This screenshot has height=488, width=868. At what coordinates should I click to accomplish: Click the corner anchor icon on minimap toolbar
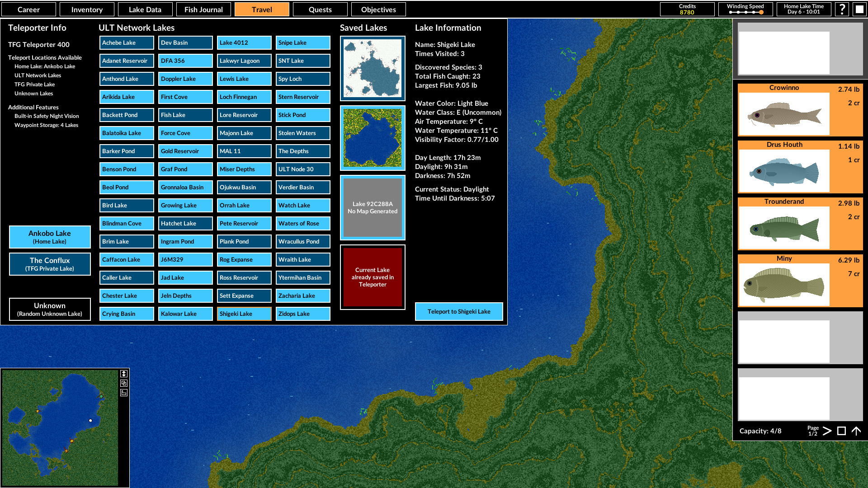click(124, 392)
